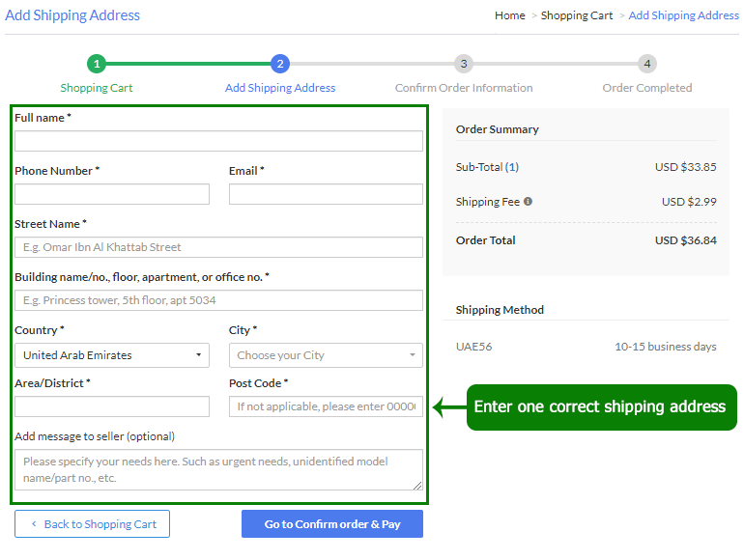Image resolution: width=744 pixels, height=560 pixels.
Task: Focus the Full name input field
Action: coord(218,141)
